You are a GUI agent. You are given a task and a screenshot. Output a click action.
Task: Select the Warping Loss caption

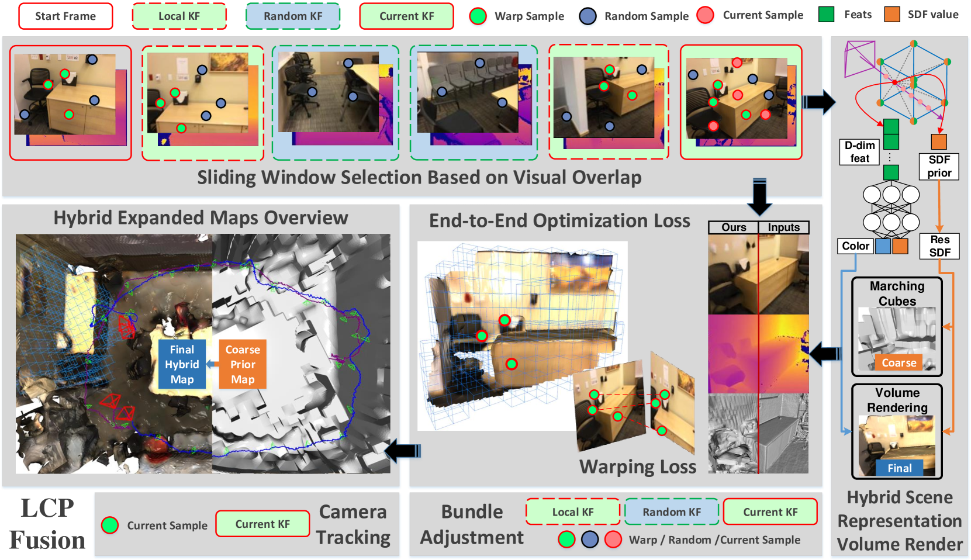(638, 466)
